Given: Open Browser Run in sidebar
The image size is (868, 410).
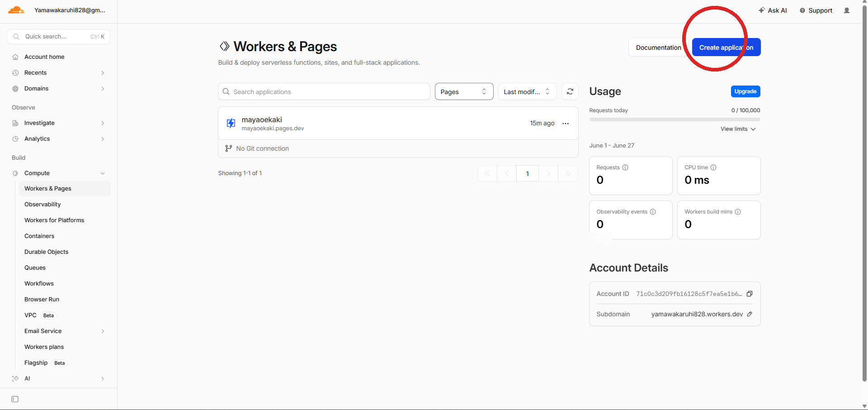Looking at the screenshot, I should pos(65,300).
